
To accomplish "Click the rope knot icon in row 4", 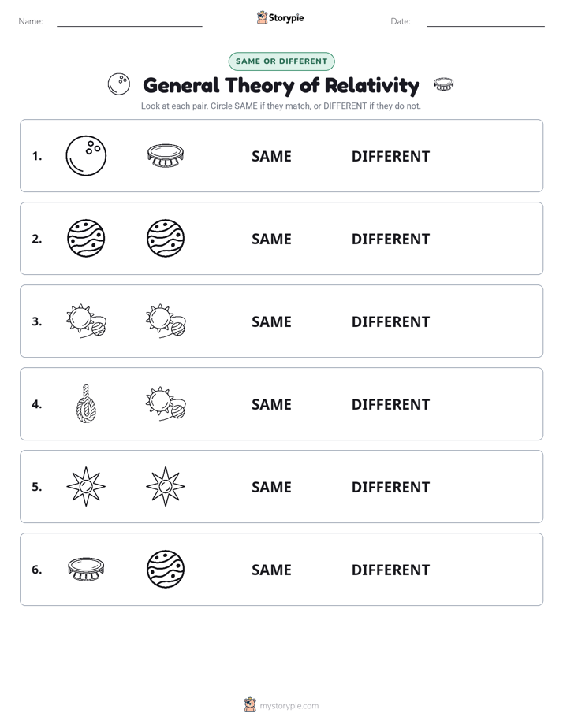I will pyautogui.click(x=86, y=403).
